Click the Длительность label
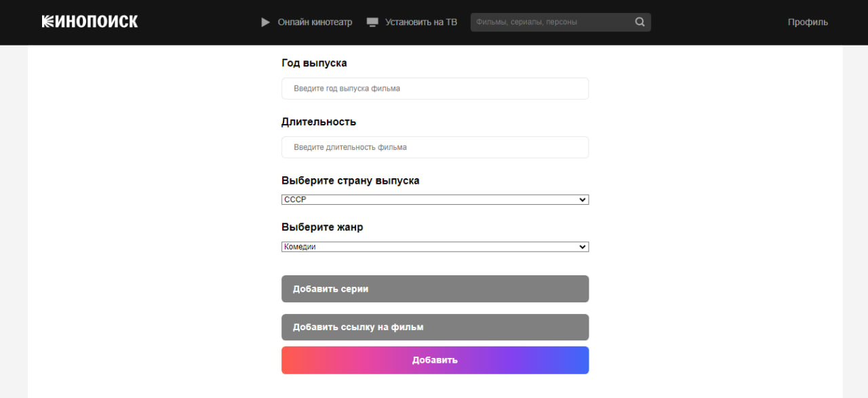The image size is (868, 398). pos(319,122)
